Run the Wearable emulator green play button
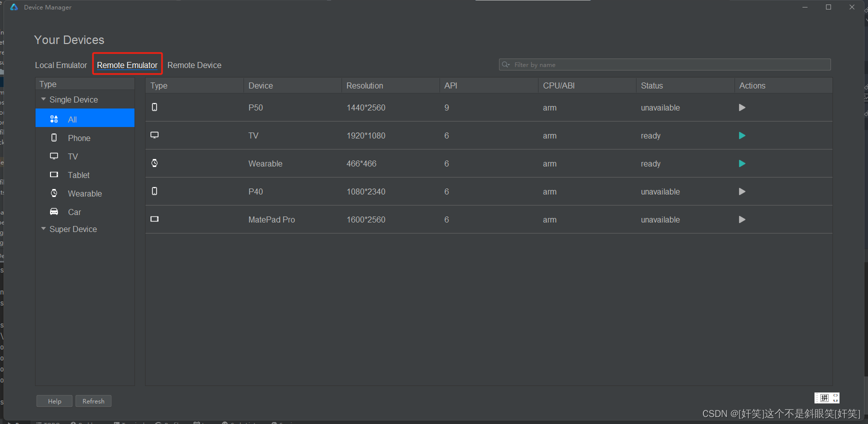Screen dimensions: 868x424 742,163
